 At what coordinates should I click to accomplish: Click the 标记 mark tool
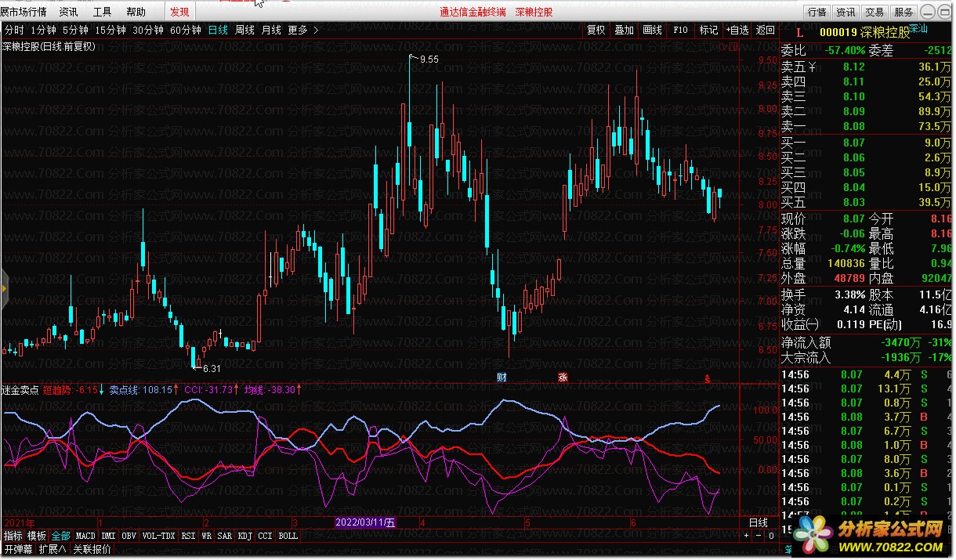[x=708, y=30]
